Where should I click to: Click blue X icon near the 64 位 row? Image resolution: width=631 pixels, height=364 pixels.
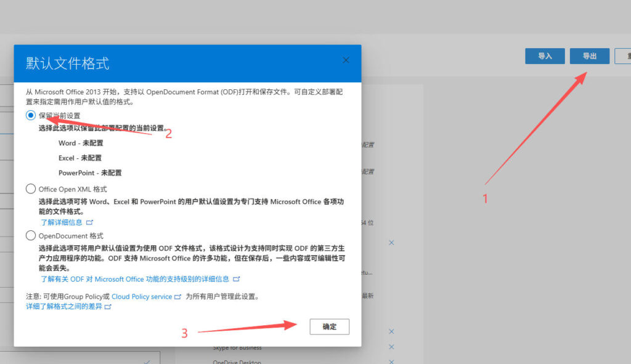coord(391,243)
